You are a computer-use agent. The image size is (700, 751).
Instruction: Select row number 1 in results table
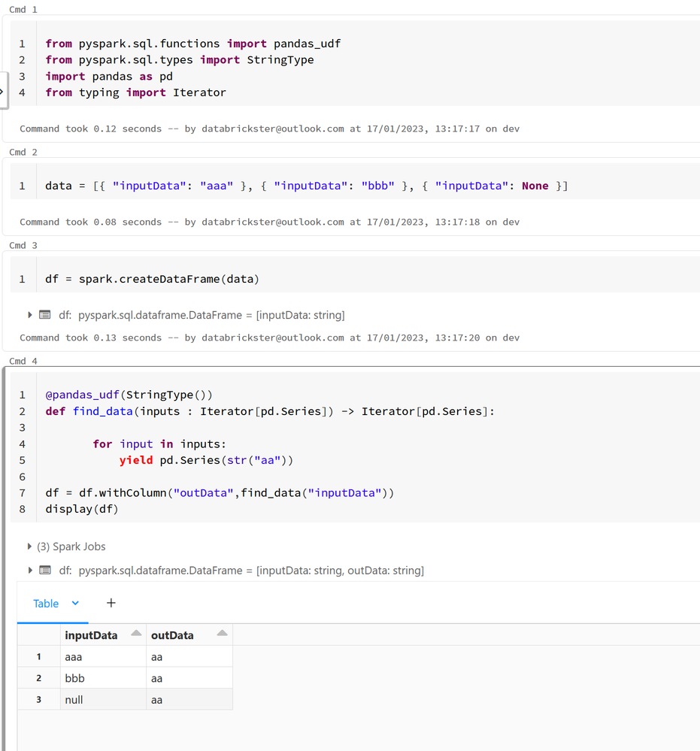[x=39, y=657]
